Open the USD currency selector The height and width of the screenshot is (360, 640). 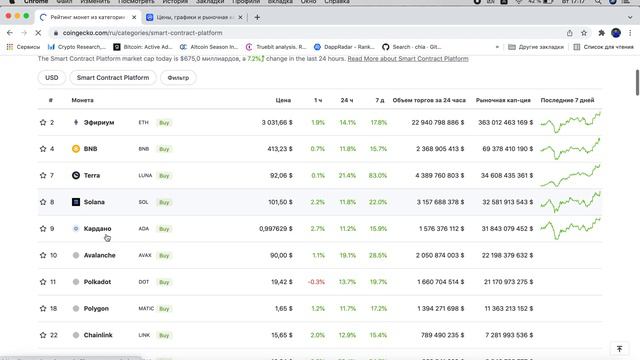coord(52,78)
